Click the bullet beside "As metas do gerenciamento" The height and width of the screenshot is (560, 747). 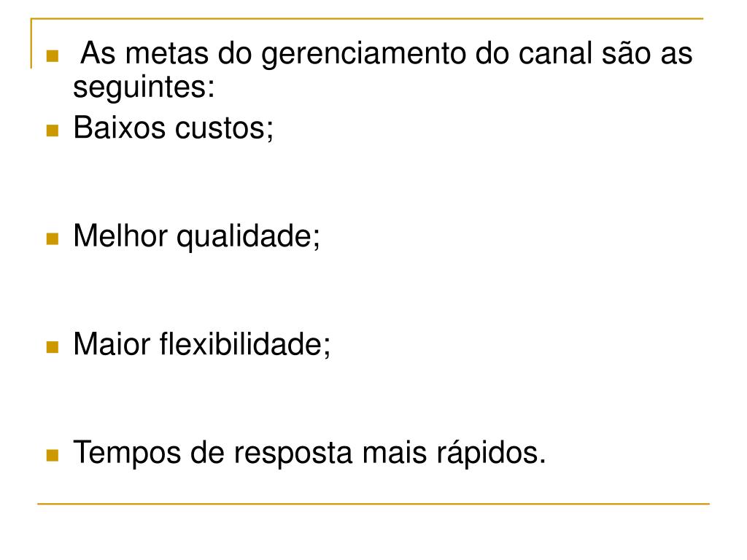pos(53,56)
